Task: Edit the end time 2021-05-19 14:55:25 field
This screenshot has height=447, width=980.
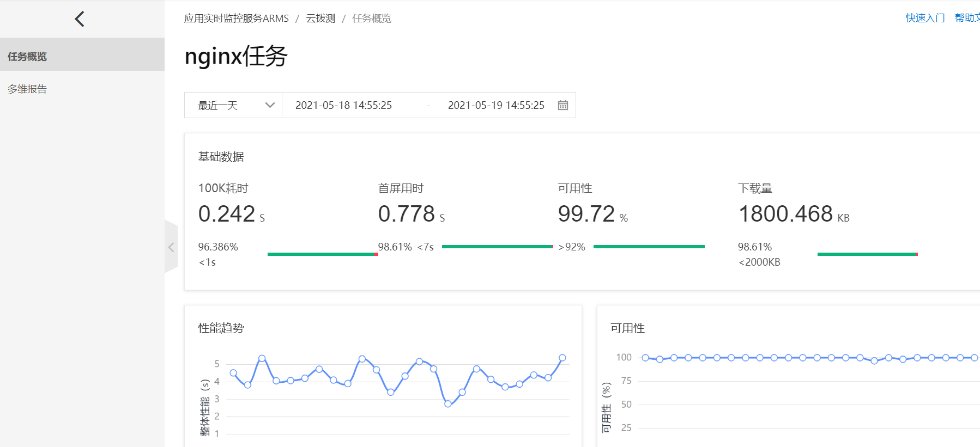Action: [496, 105]
